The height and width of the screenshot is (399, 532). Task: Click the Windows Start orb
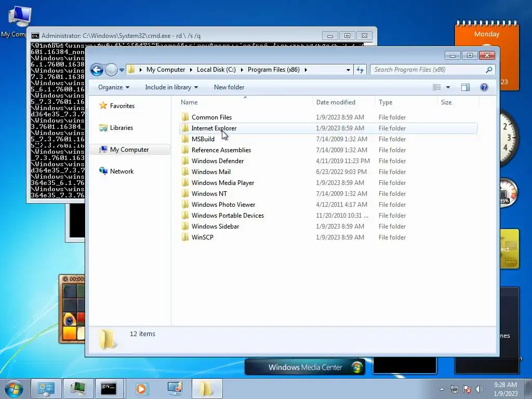pos(14,389)
